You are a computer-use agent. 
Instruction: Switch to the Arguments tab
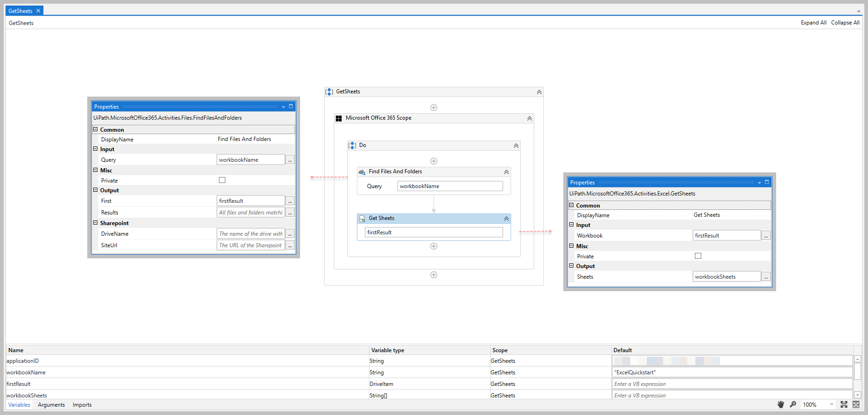(x=51, y=405)
